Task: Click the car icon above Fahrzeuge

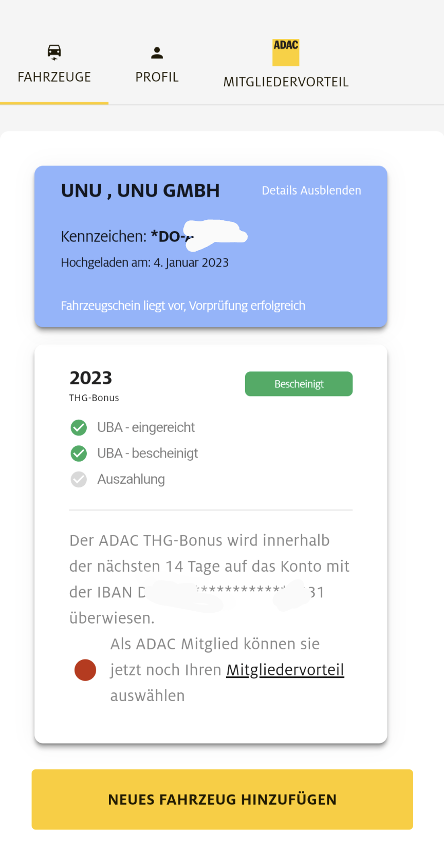Action: tap(54, 52)
